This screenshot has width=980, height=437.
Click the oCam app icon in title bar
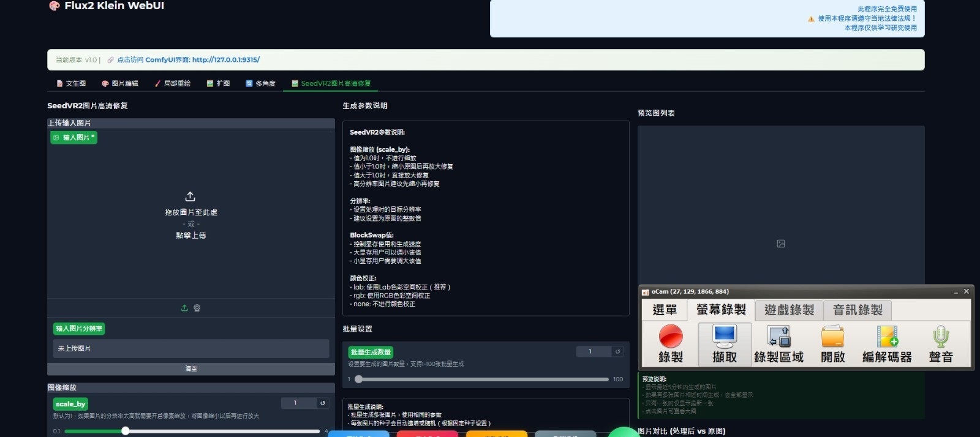[x=645, y=292]
